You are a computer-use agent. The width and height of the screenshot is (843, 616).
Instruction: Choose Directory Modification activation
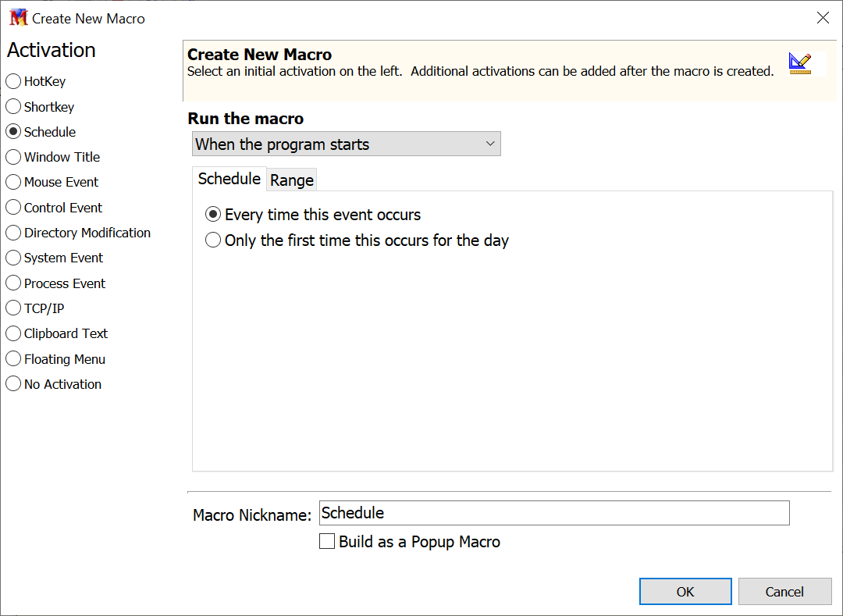point(13,233)
